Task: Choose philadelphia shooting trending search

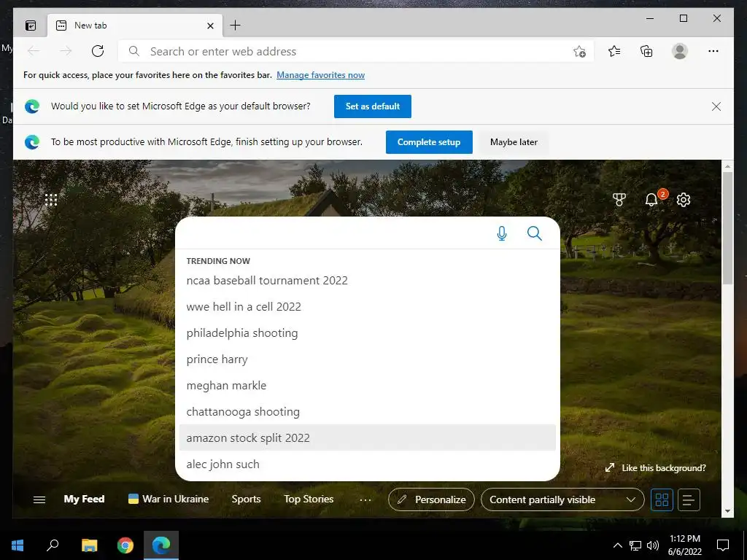Action: (368, 332)
